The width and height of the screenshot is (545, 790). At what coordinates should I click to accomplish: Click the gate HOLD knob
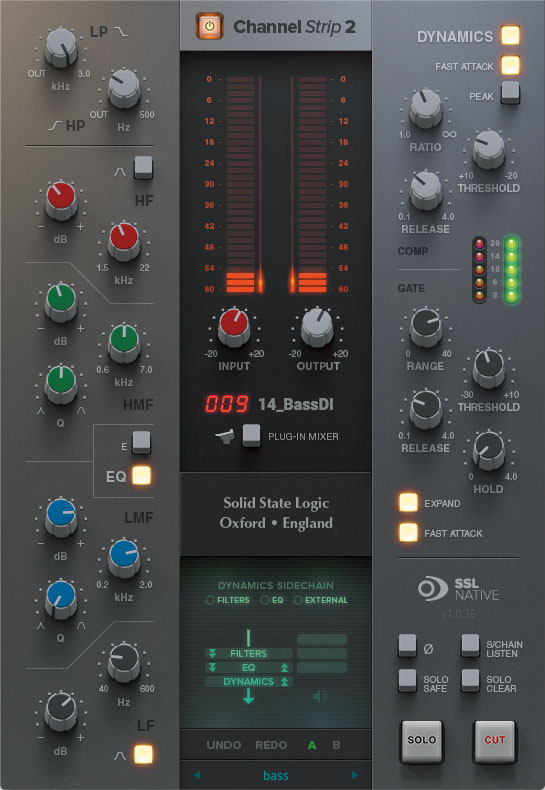tap(489, 450)
